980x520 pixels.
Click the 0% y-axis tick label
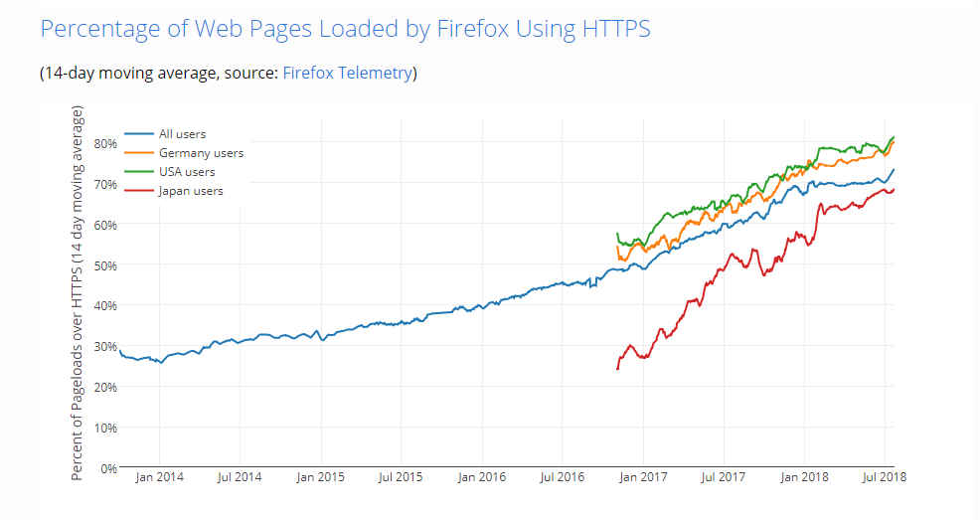[x=107, y=468]
